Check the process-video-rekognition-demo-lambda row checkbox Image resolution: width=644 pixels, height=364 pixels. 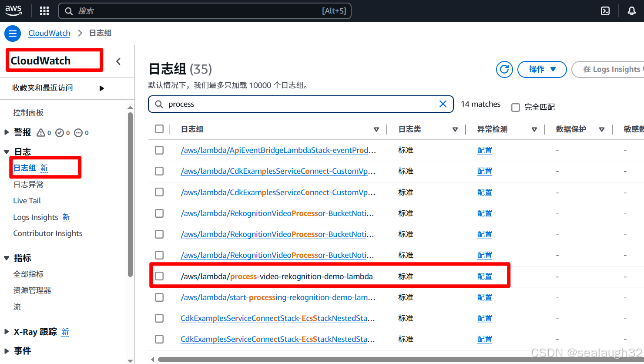(159, 276)
